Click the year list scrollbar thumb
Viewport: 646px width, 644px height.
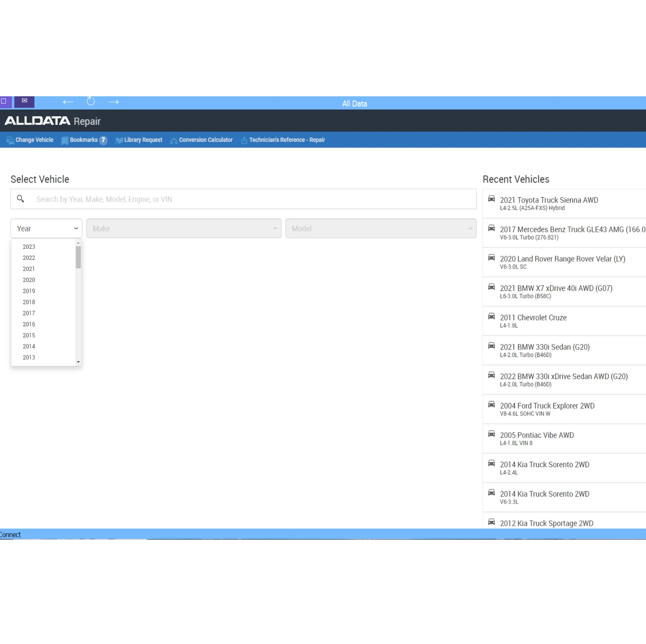(x=78, y=258)
